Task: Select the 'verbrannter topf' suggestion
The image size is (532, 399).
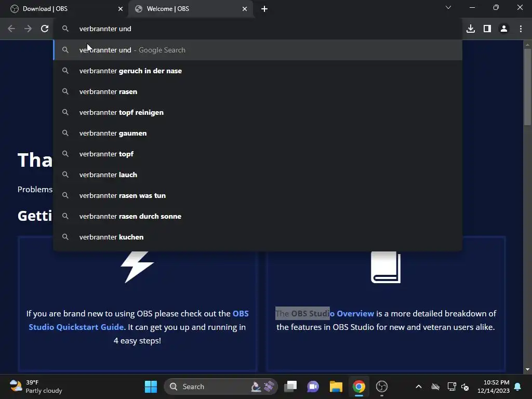Action: pos(258,154)
